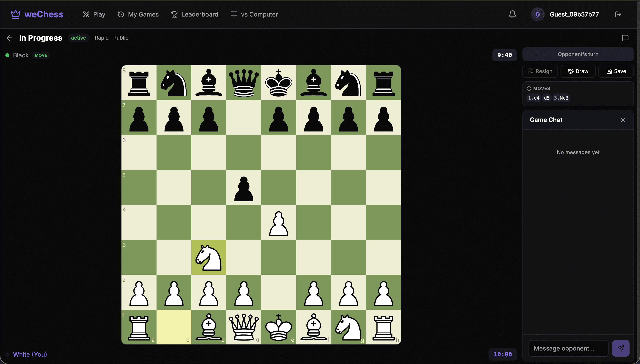Save the current game
The image size is (640, 364).
tap(616, 71)
